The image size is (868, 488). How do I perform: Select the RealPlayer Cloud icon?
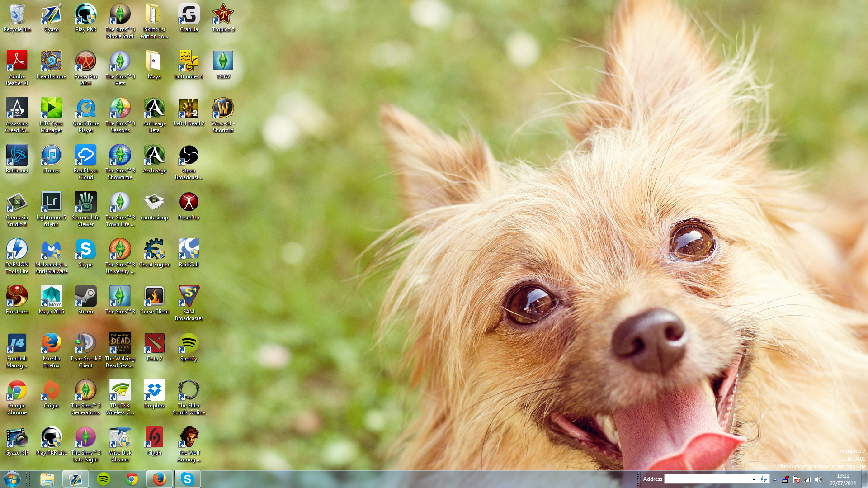point(86,162)
